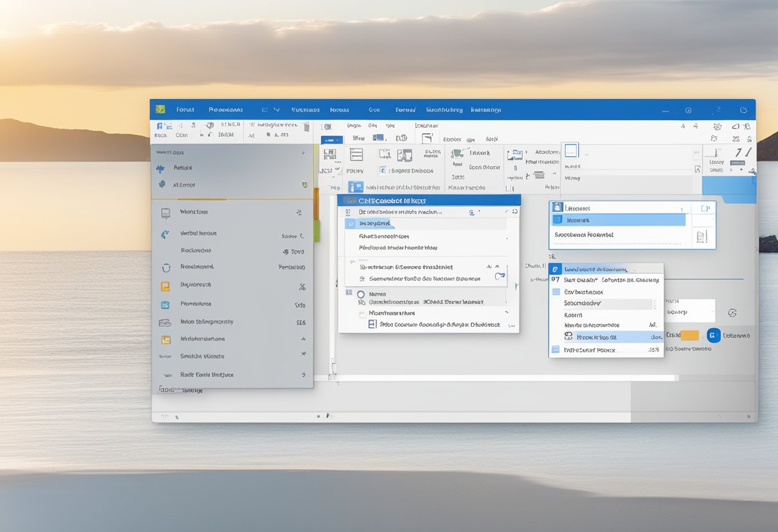This screenshot has height=532, width=778.
Task: Click the orange color swatch near Columns
Action: pos(689,334)
